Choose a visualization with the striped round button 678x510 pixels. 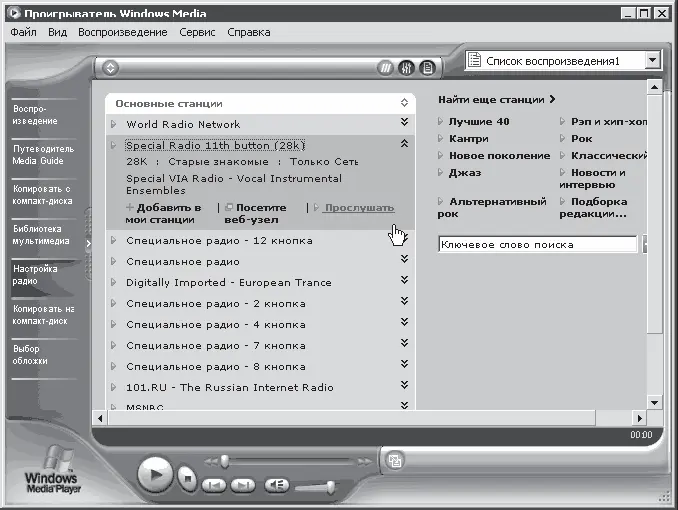[x=385, y=68]
